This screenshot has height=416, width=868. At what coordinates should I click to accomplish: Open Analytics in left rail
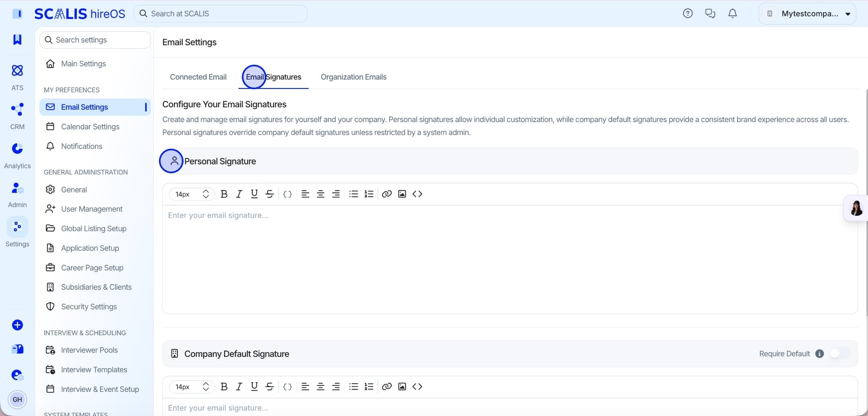pos(17,156)
